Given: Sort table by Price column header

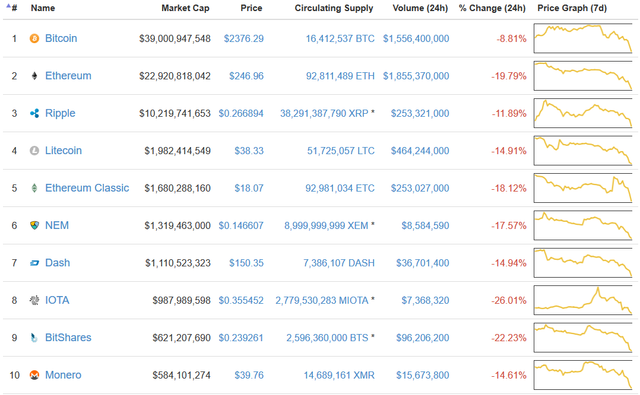Looking at the screenshot, I should [x=251, y=8].
